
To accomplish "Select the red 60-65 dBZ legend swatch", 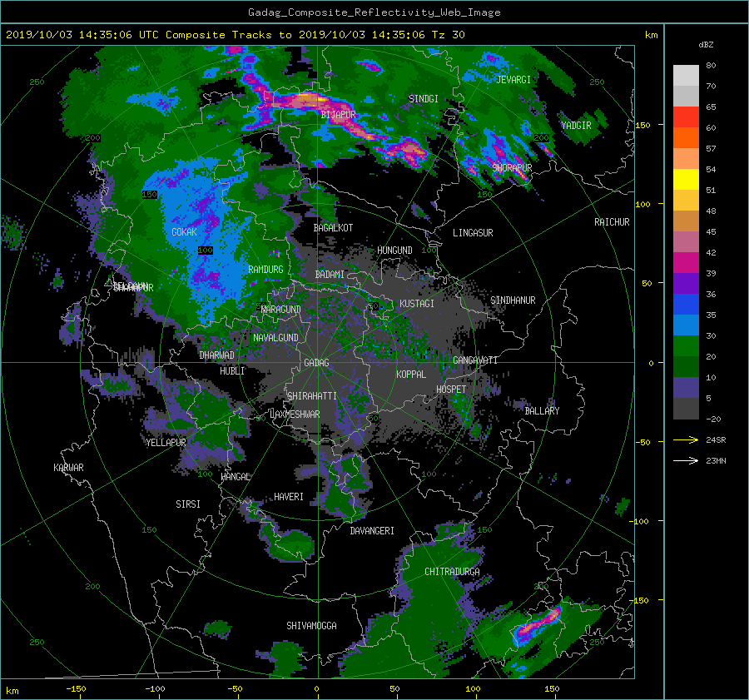I will tap(686, 117).
